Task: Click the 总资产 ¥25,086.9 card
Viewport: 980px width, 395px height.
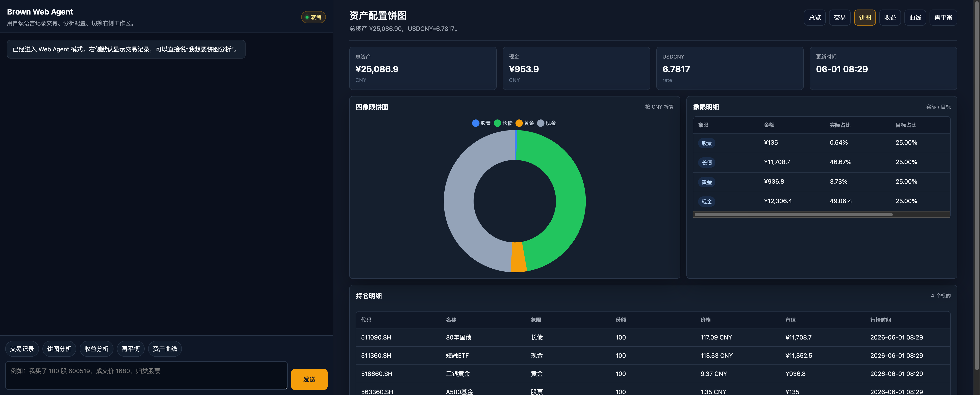Action: tap(423, 68)
